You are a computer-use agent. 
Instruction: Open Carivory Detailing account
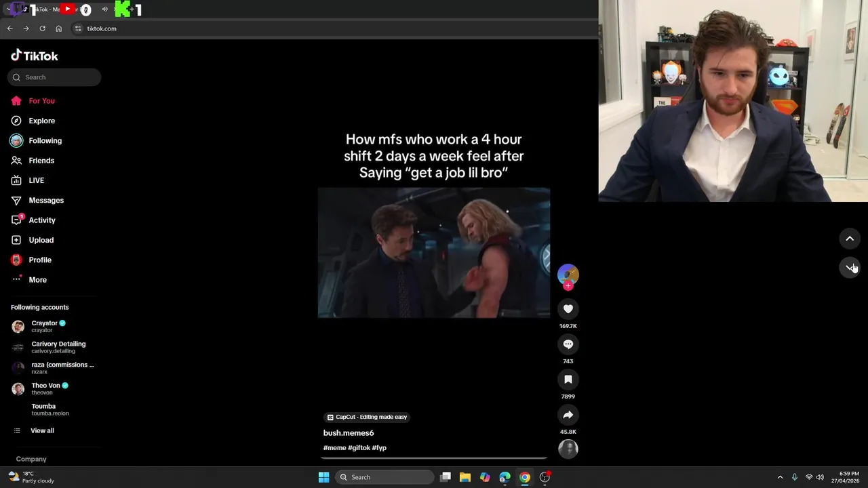pyautogui.click(x=53, y=347)
